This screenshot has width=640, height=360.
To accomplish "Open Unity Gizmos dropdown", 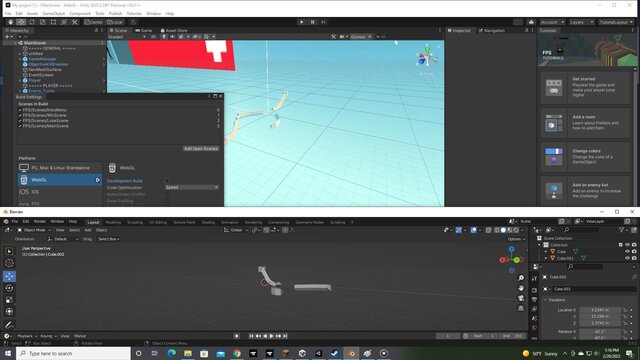I will (361, 37).
